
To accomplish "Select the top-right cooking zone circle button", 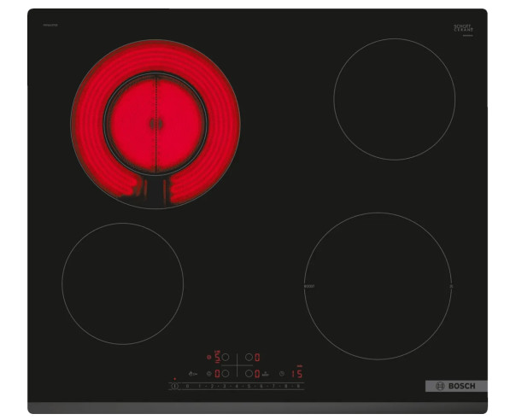I will pyautogui.click(x=249, y=357).
